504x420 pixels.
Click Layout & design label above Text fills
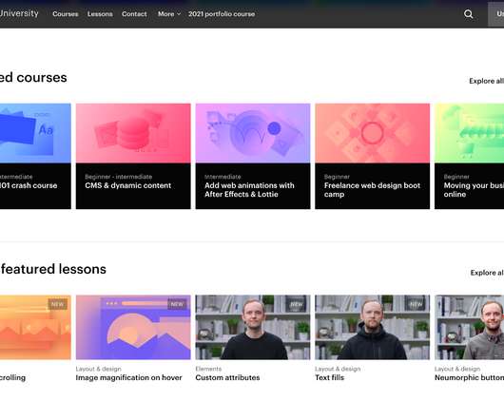338,369
